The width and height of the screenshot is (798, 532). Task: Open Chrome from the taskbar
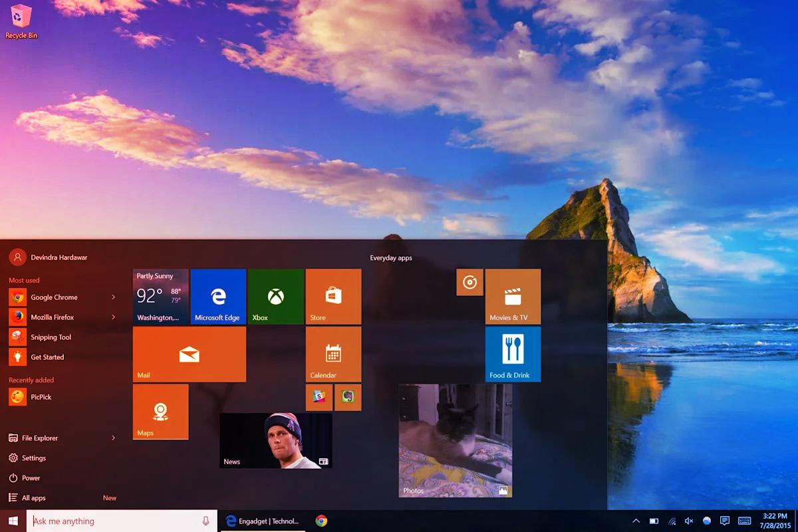321,521
